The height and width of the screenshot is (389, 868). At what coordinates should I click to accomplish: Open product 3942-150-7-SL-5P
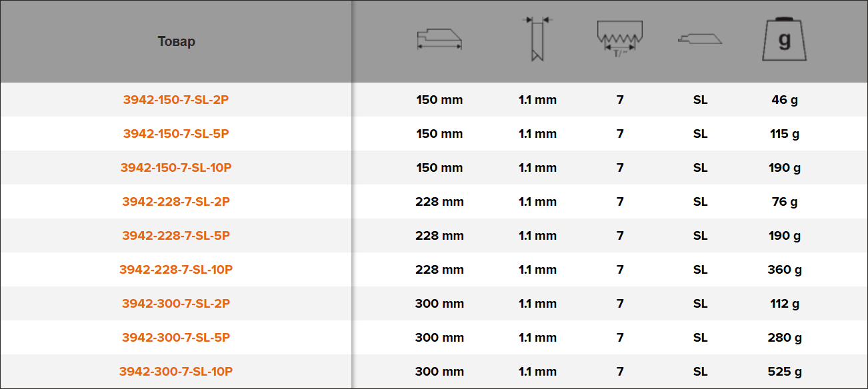(x=176, y=134)
